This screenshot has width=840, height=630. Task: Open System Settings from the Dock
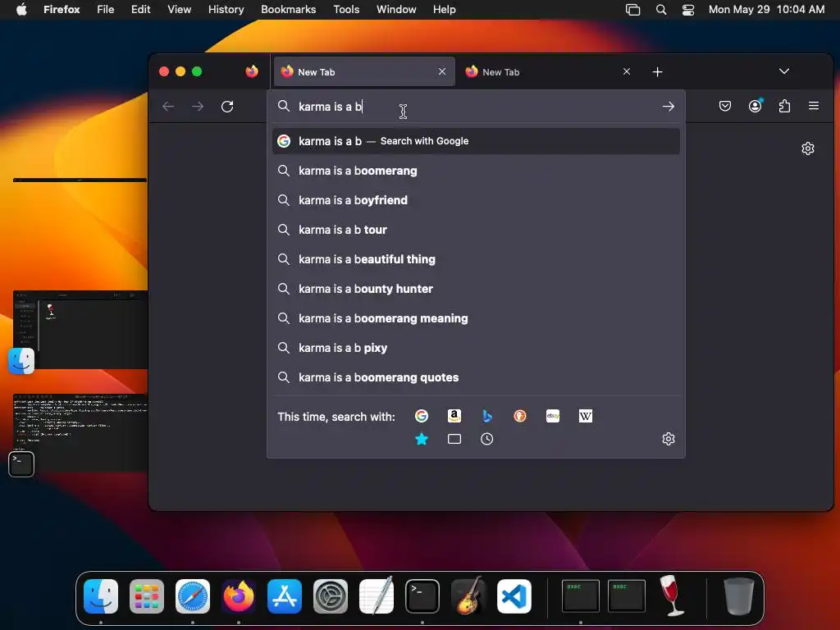point(331,596)
